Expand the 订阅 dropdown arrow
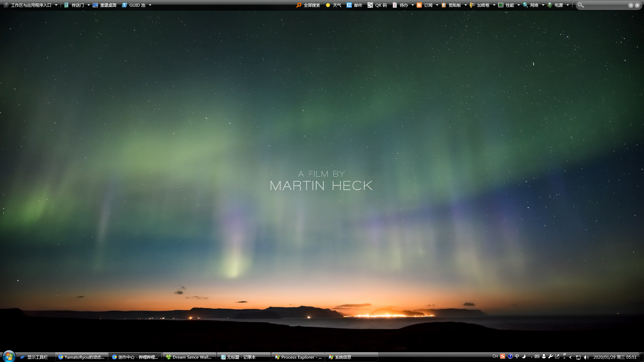The width and height of the screenshot is (644, 362). pos(437,5)
